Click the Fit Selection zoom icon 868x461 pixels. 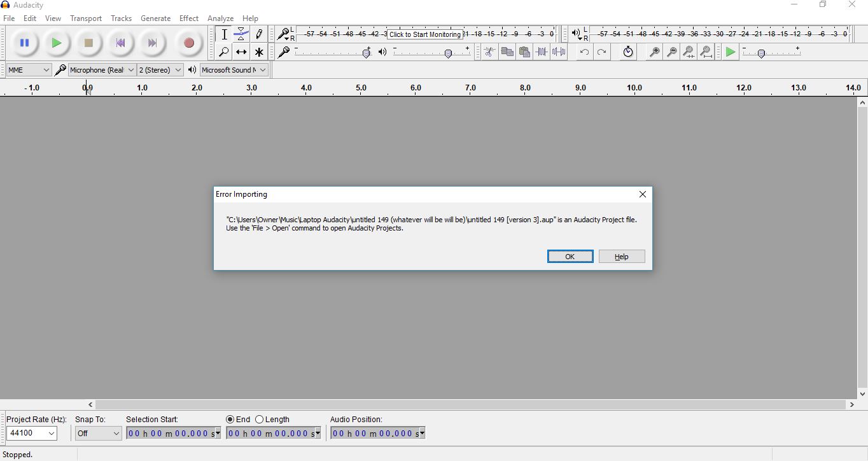pos(689,52)
